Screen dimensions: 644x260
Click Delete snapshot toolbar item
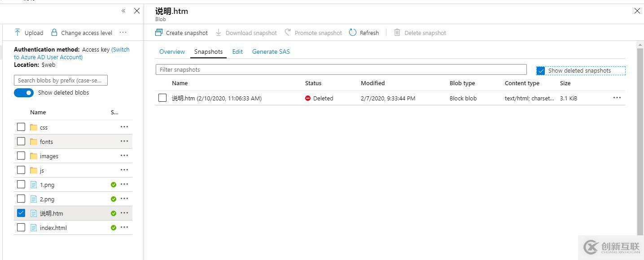[420, 33]
